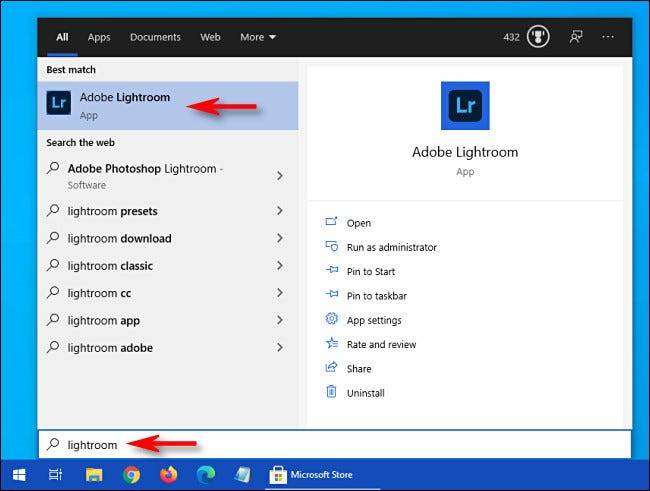
Task: Click the search box containing lightroom
Action: point(335,445)
